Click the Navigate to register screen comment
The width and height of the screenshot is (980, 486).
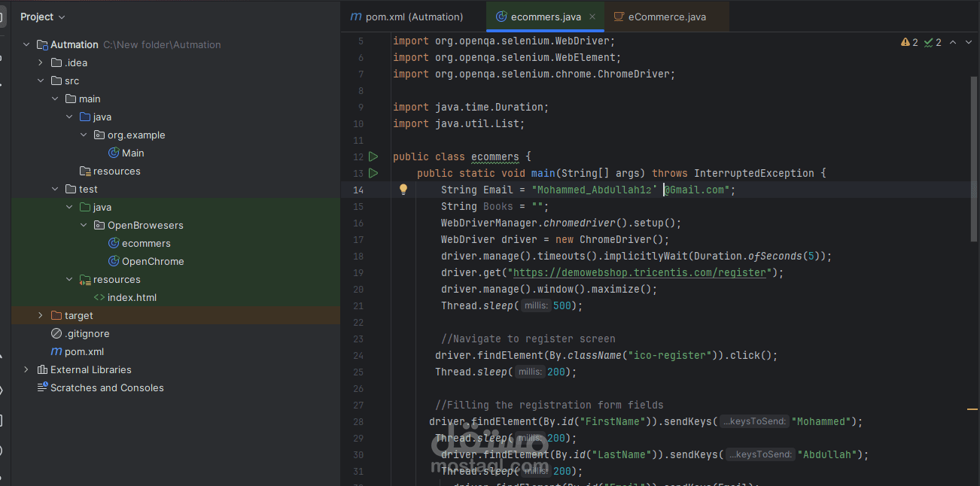coord(528,339)
